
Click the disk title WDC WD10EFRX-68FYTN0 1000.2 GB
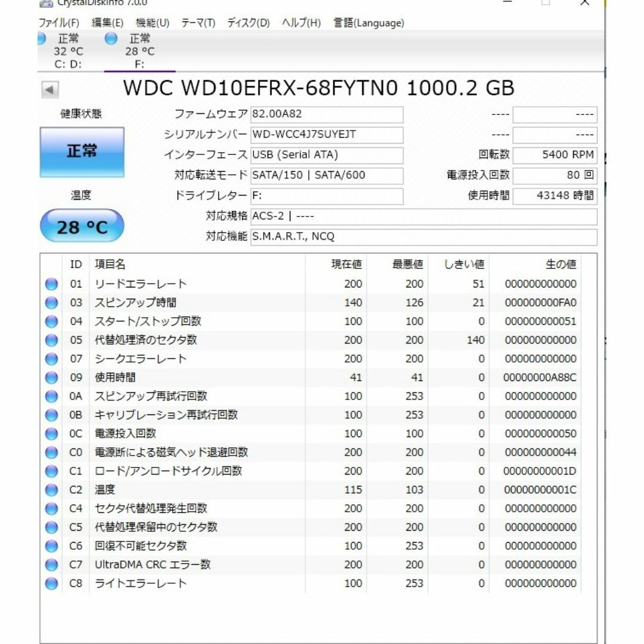pyautogui.click(x=318, y=88)
